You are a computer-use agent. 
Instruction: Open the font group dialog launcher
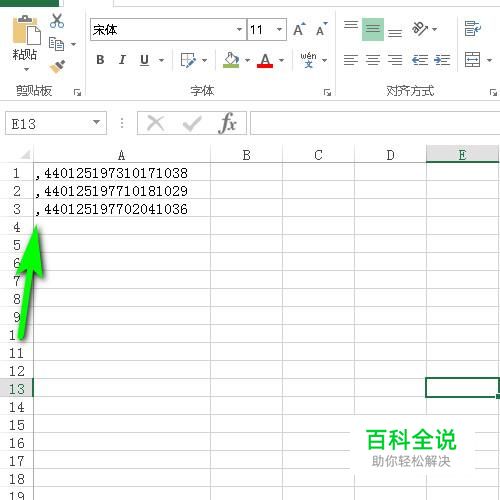click(x=327, y=92)
